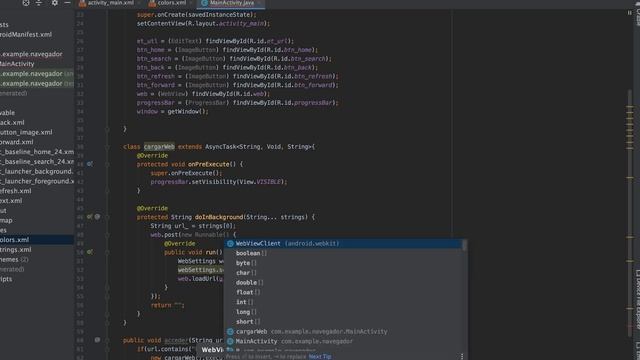640x360 pixels.
Task: Choose the byte[] completion suggestion
Action: [x=342, y=263]
